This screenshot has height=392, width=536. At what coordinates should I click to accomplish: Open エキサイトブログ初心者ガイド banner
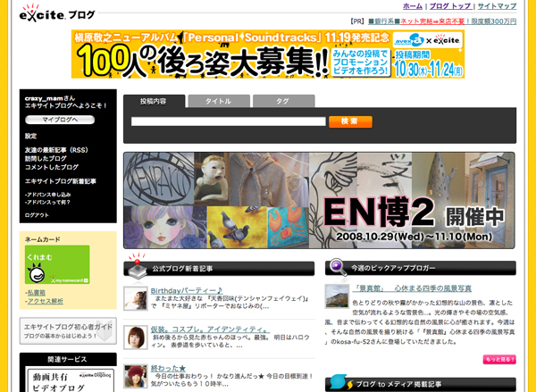68,330
